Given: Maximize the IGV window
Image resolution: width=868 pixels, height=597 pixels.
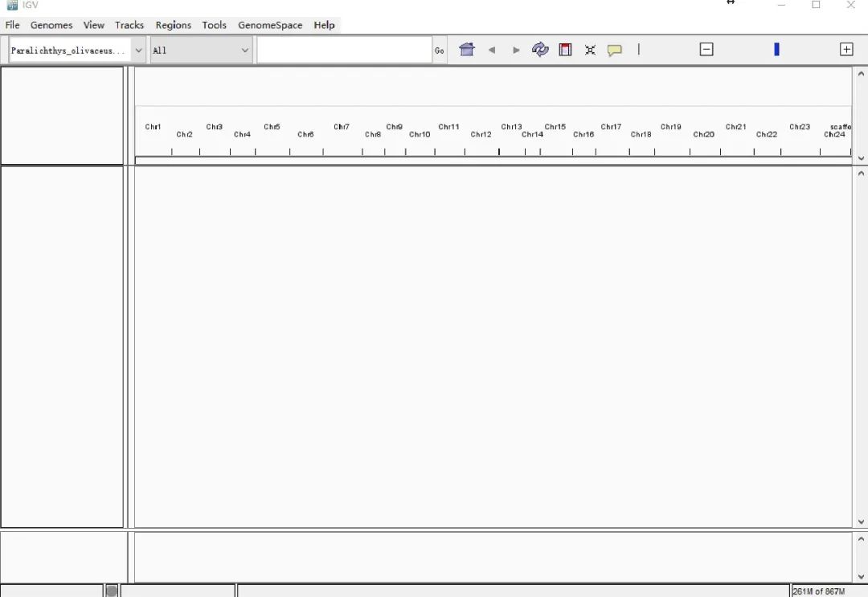Looking at the screenshot, I should coord(816,5).
